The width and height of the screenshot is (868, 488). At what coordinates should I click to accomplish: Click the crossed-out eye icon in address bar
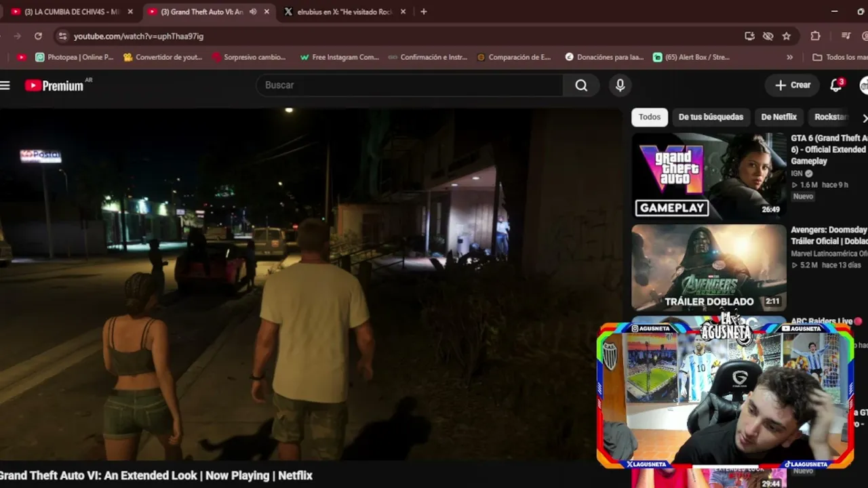[768, 36]
